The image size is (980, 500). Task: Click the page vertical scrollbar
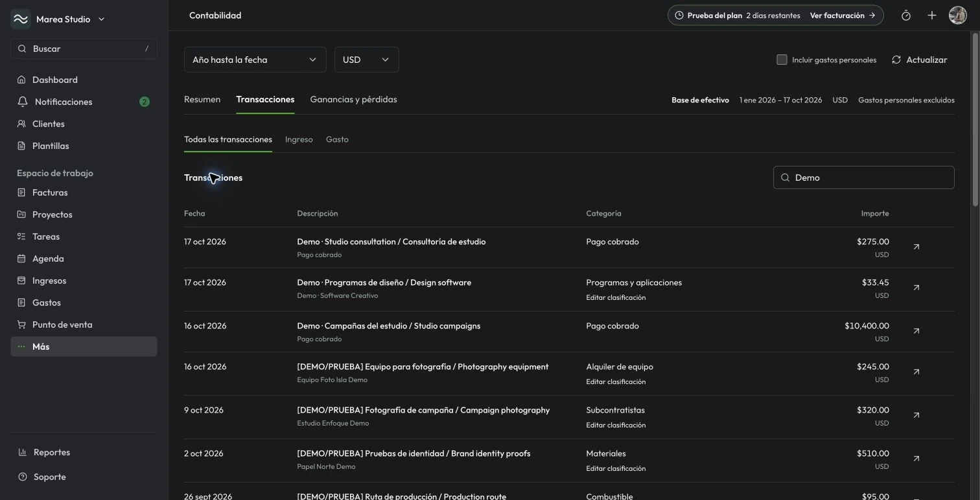click(x=975, y=119)
